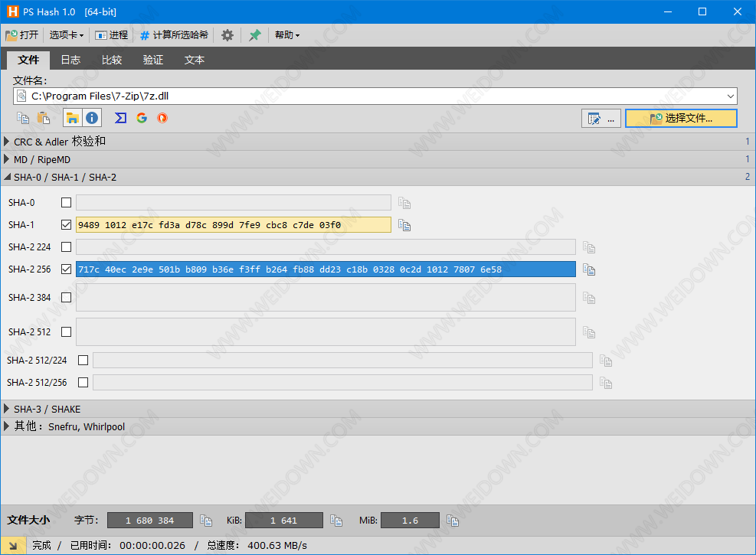
Task: Click the KiB value 1 641
Action: tap(284, 521)
